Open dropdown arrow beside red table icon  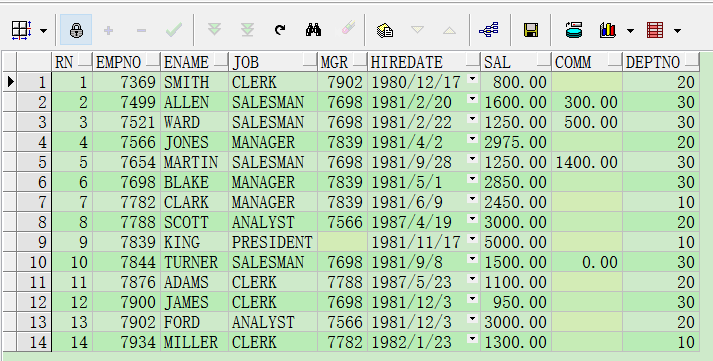coord(677,31)
